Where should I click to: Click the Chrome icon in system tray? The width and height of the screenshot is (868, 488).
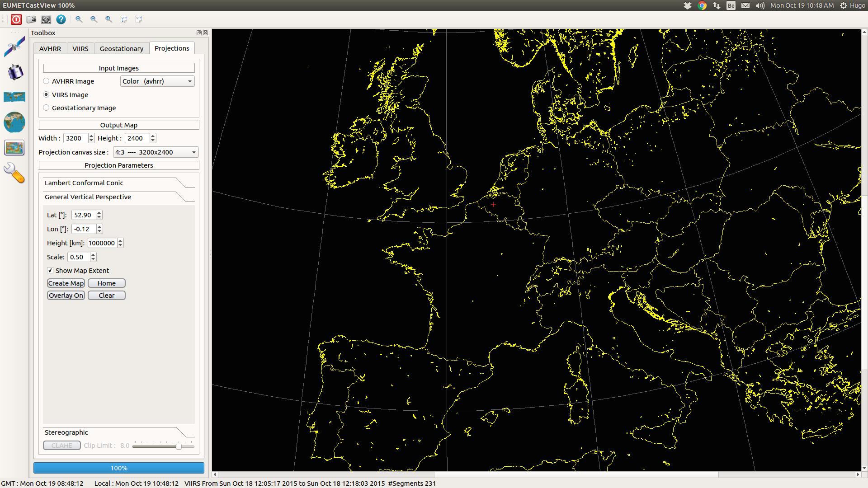click(702, 5)
